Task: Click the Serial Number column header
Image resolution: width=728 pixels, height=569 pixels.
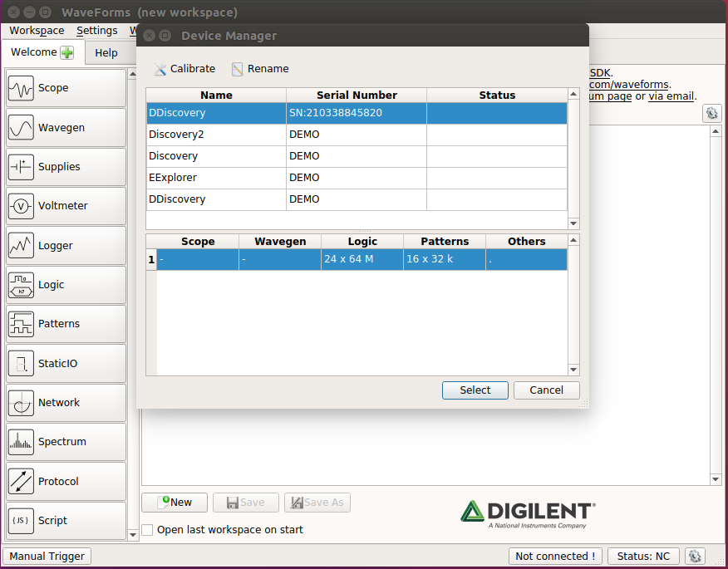Action: 357,96
